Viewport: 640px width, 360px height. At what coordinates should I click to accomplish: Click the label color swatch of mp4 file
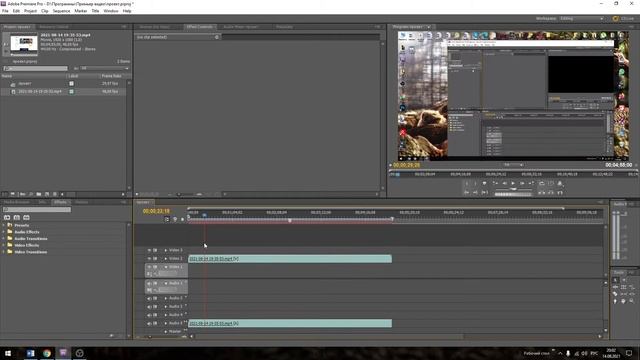tap(71, 91)
